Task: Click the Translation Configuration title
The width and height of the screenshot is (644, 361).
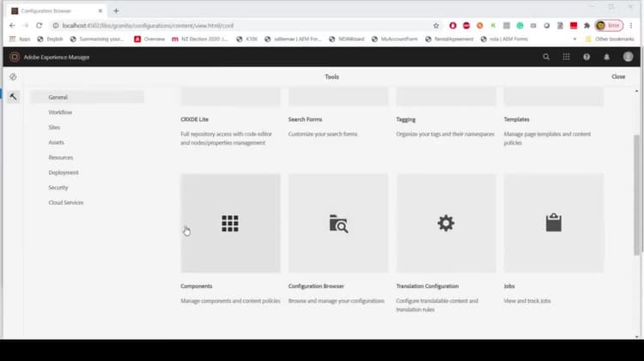Action: coord(427,286)
